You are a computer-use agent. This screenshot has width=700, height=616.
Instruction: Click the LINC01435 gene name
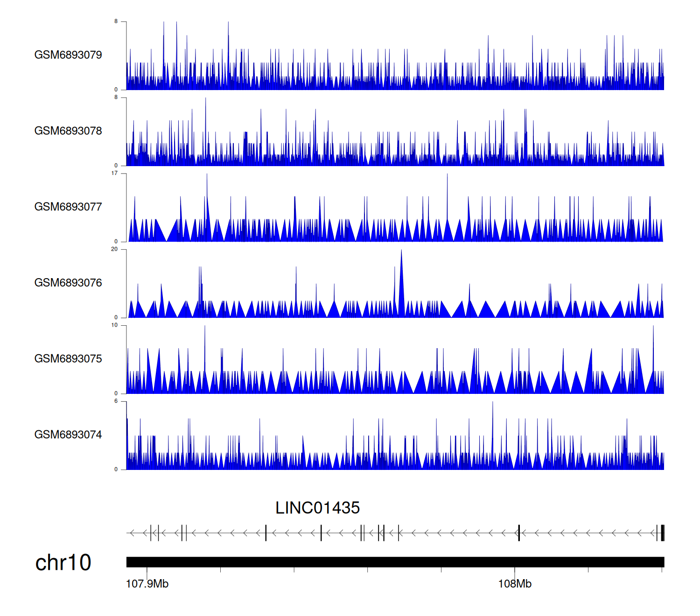point(317,508)
